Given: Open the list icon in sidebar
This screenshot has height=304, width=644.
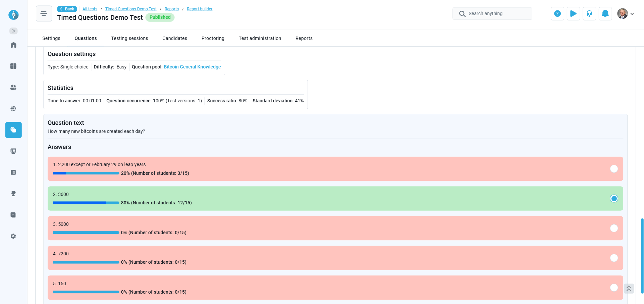Looking at the screenshot, I should point(13,172).
